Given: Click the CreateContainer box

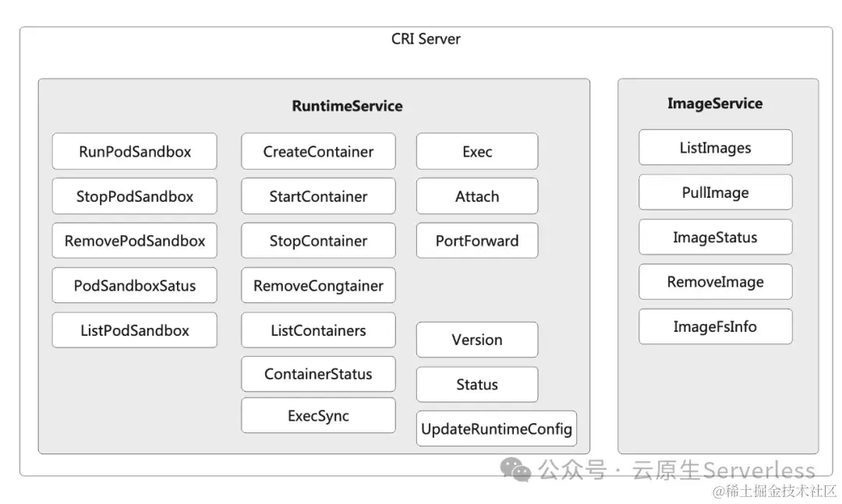Looking at the screenshot, I should click(x=318, y=152).
